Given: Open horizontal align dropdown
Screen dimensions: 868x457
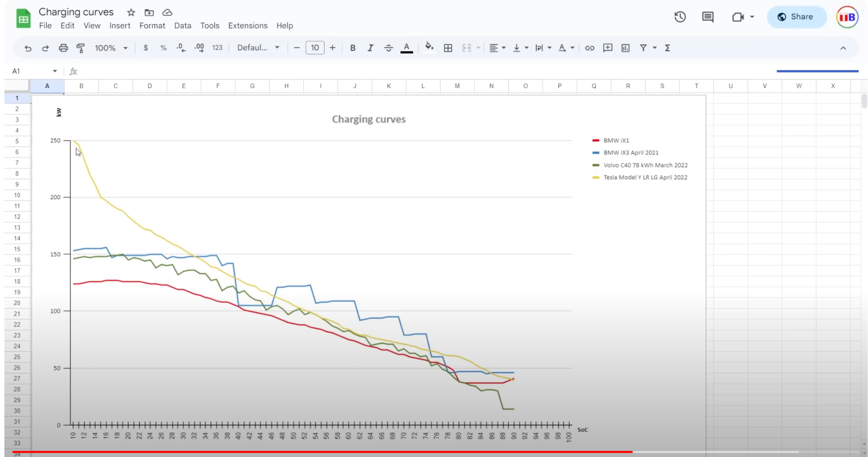Looking at the screenshot, I should coord(497,48).
